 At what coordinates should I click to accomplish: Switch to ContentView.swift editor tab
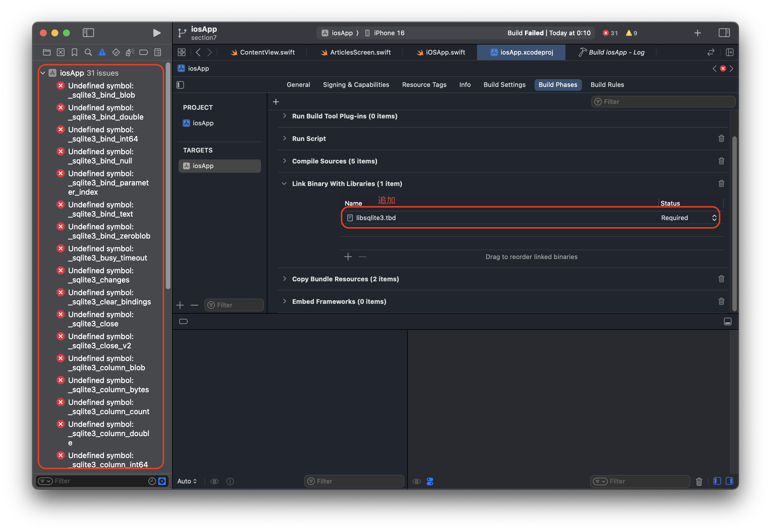click(262, 52)
